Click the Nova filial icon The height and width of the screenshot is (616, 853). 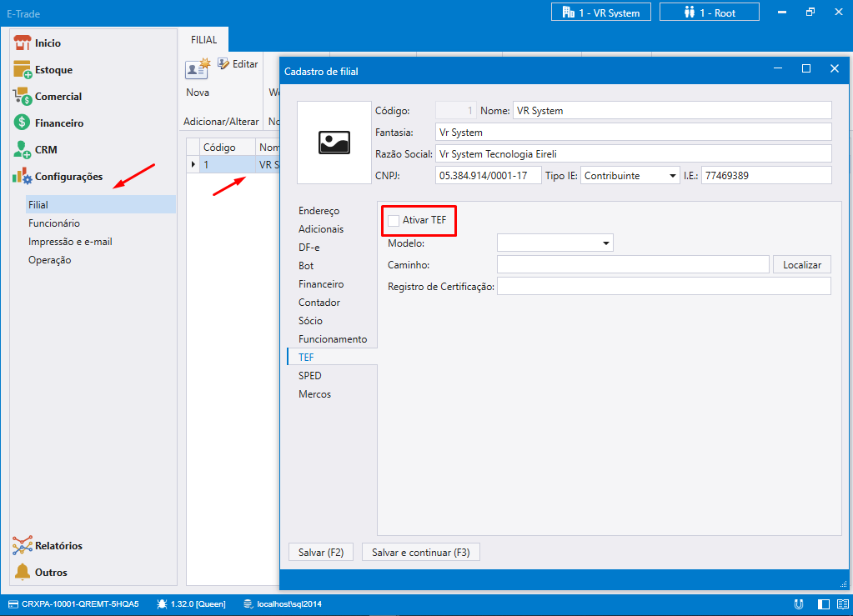pos(198,69)
